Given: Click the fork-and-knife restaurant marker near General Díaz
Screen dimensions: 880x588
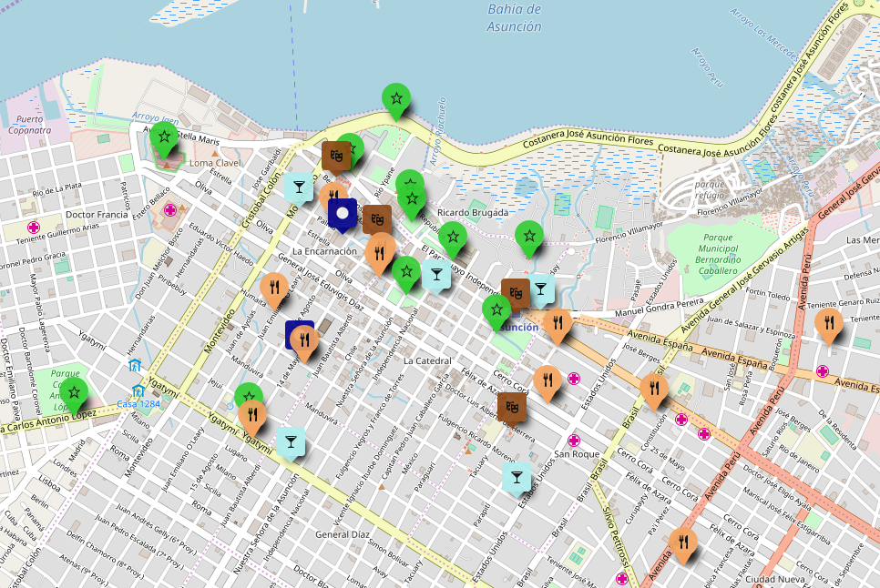Looking at the screenshot, I should pos(683,541).
